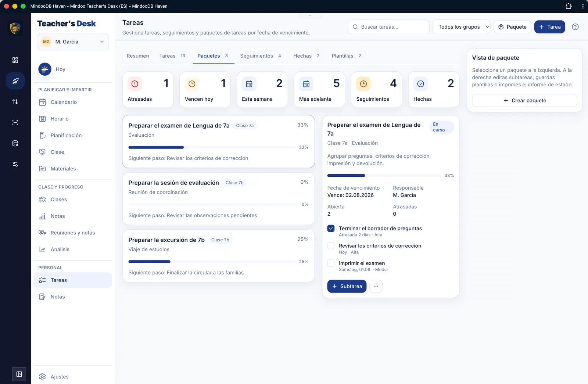The height and width of the screenshot is (384, 588).
Task: Filter by the Hechas summary card
Action: click(x=434, y=90)
